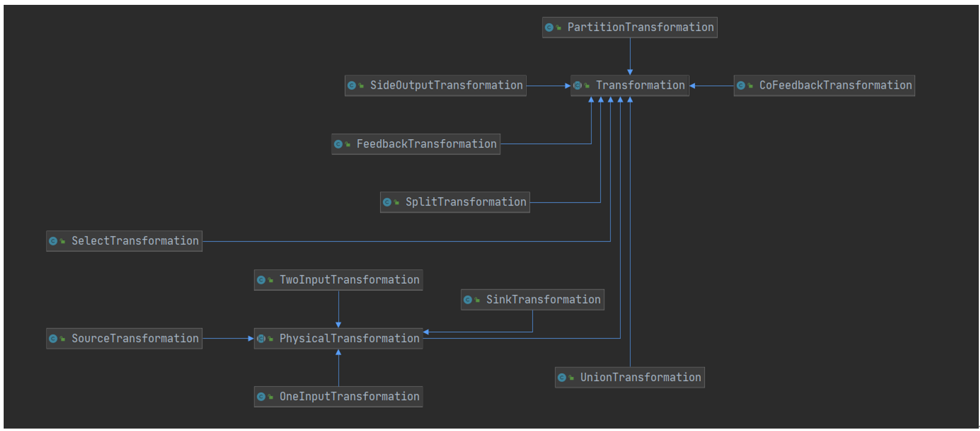The width and height of the screenshot is (980, 431).
Task: Select the SinkTransformation node label
Action: pyautogui.click(x=543, y=300)
